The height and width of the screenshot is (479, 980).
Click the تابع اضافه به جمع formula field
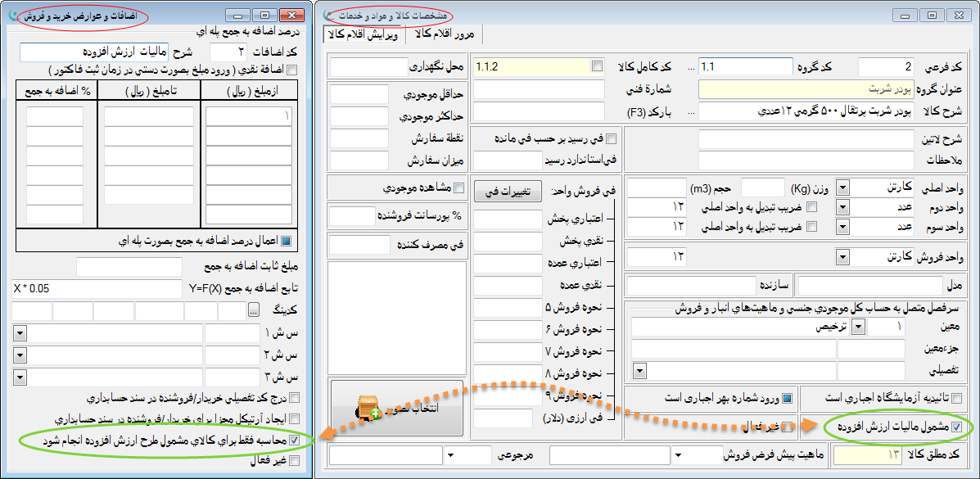coord(97,288)
